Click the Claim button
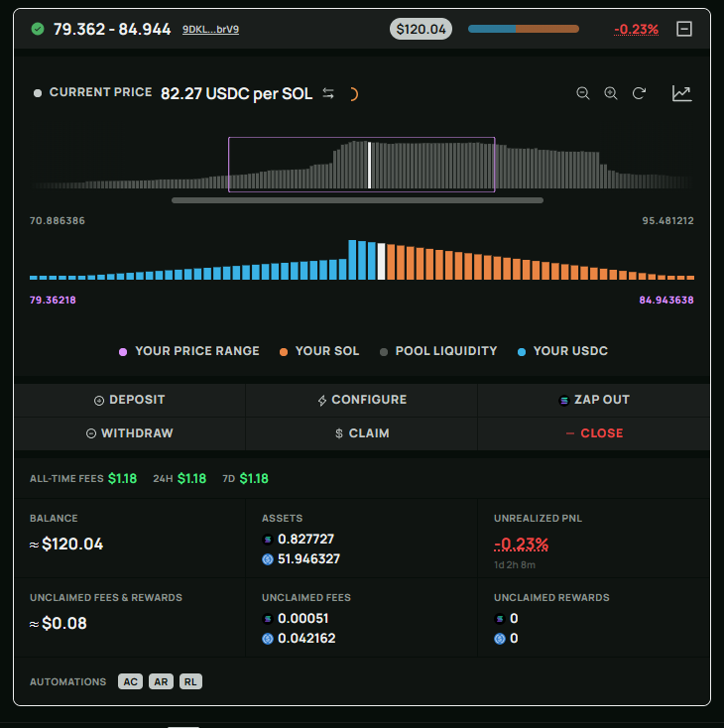This screenshot has height=728, width=724. click(361, 433)
